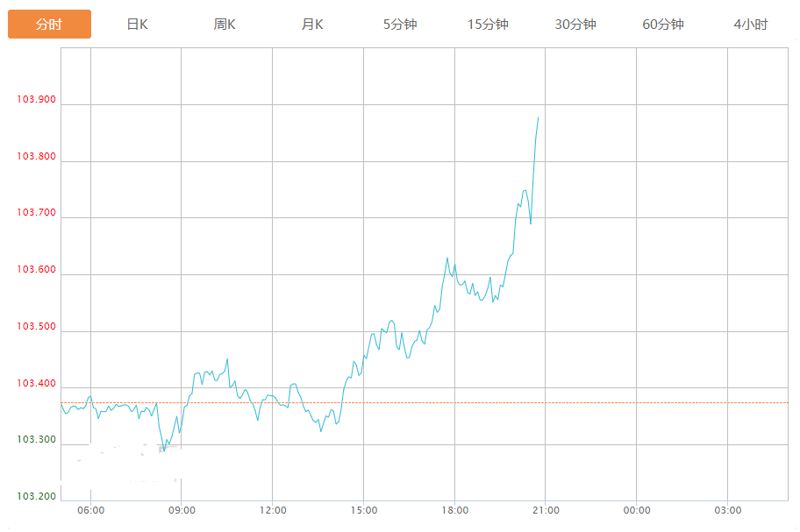The width and height of the screenshot is (800, 532).
Task: Click the 06:00 time axis label
Action: click(90, 511)
